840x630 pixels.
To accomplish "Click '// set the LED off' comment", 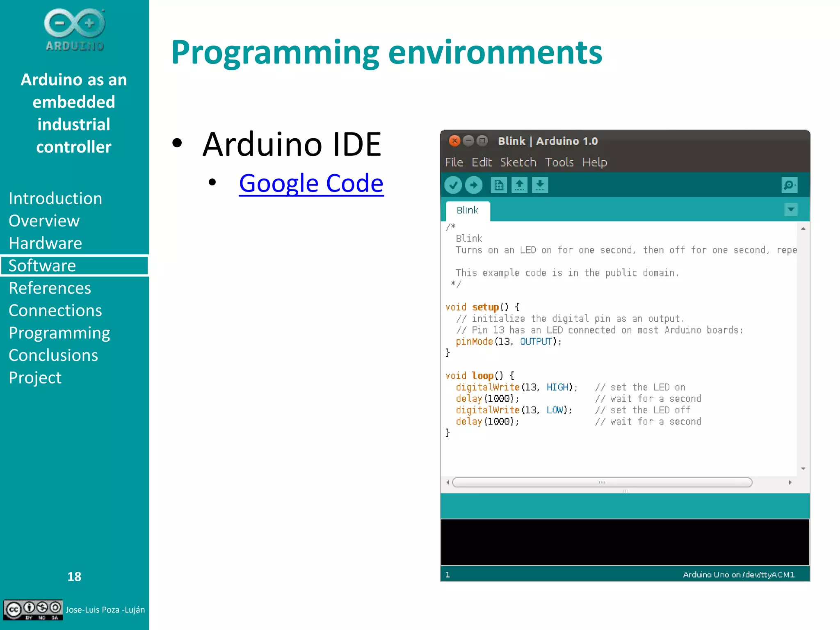I will click(643, 410).
